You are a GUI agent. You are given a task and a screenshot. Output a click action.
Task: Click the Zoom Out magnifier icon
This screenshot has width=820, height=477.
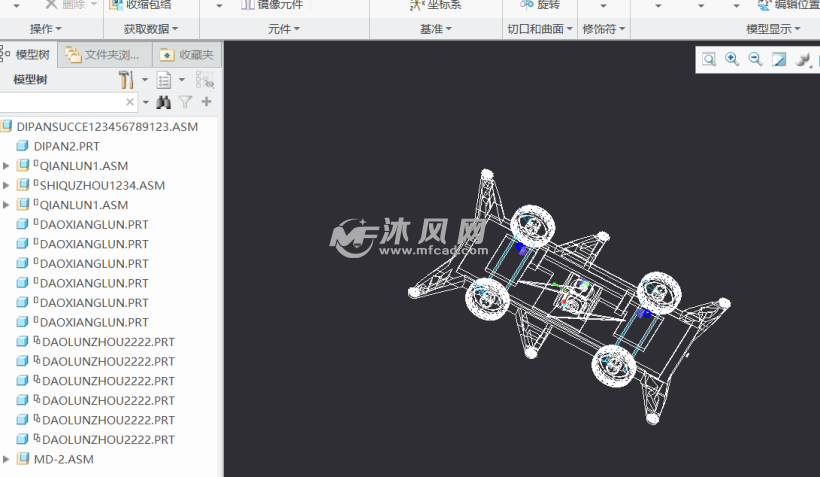755,59
